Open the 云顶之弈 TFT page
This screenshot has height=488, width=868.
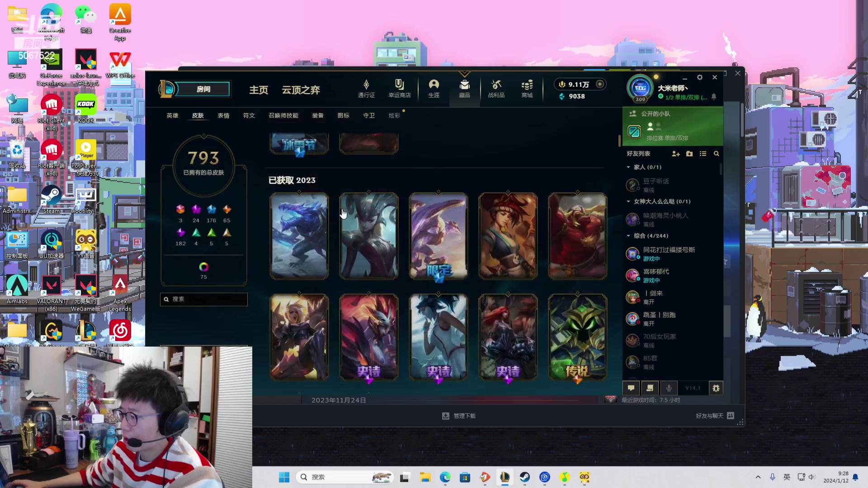[x=301, y=90]
